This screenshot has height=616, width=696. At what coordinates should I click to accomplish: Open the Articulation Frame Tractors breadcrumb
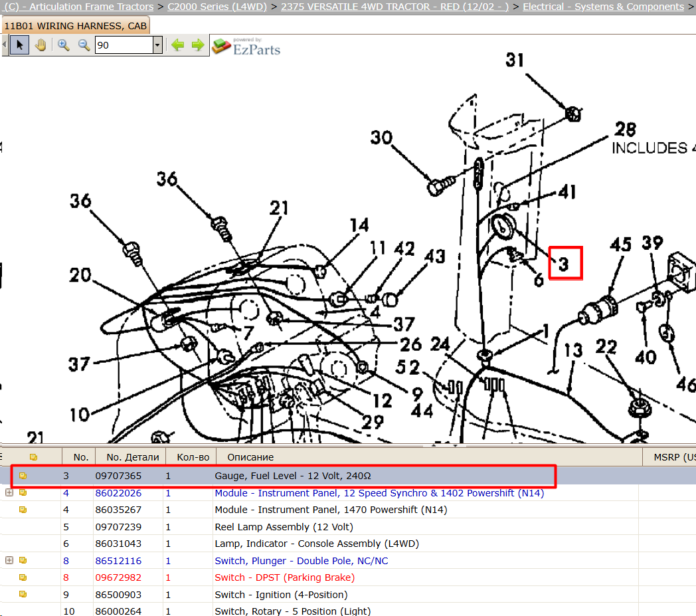pos(78,7)
